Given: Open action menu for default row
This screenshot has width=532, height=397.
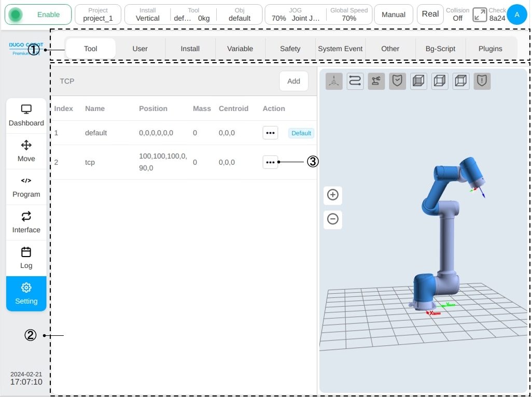Looking at the screenshot, I should pos(270,133).
